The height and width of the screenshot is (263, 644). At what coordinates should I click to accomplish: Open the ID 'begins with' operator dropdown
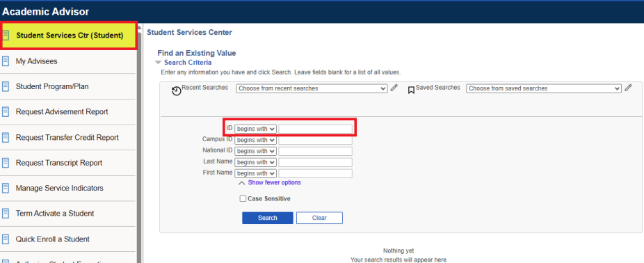coord(255,129)
